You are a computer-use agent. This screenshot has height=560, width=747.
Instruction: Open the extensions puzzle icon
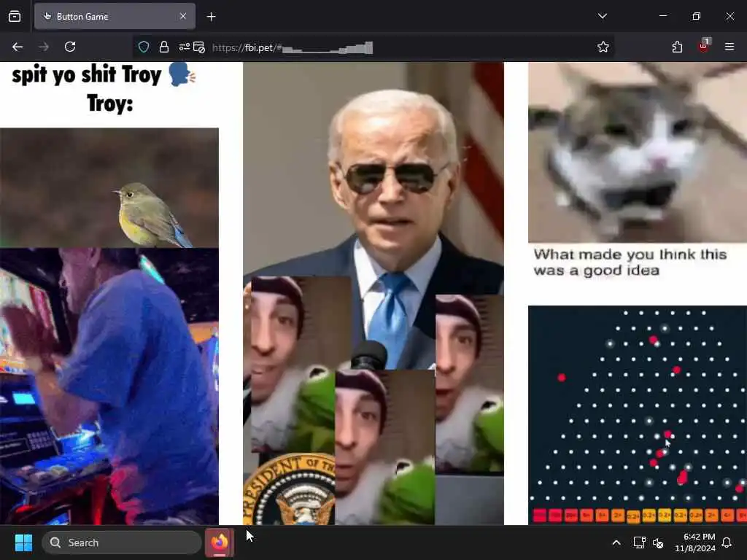click(677, 47)
